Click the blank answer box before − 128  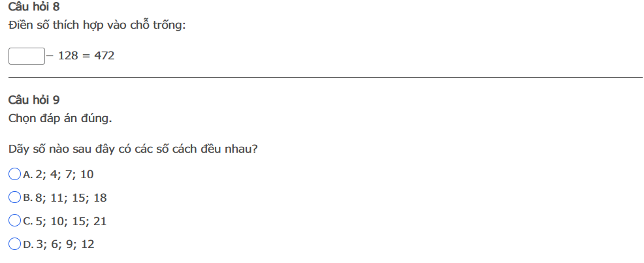pyautogui.click(x=27, y=56)
